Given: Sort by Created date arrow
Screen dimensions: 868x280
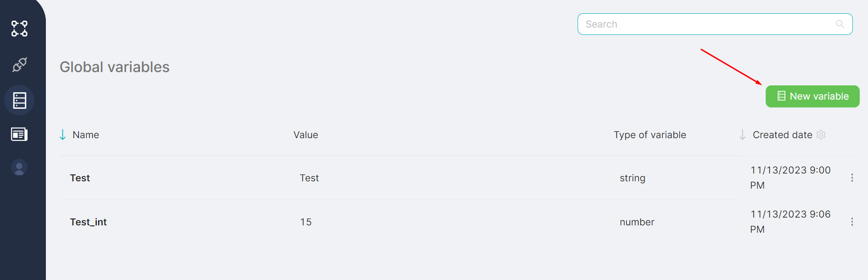Looking at the screenshot, I should [742, 135].
